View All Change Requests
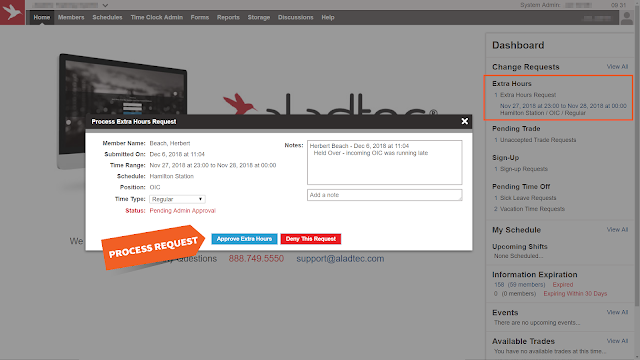Screen dimensions: 640x360 point(617,67)
